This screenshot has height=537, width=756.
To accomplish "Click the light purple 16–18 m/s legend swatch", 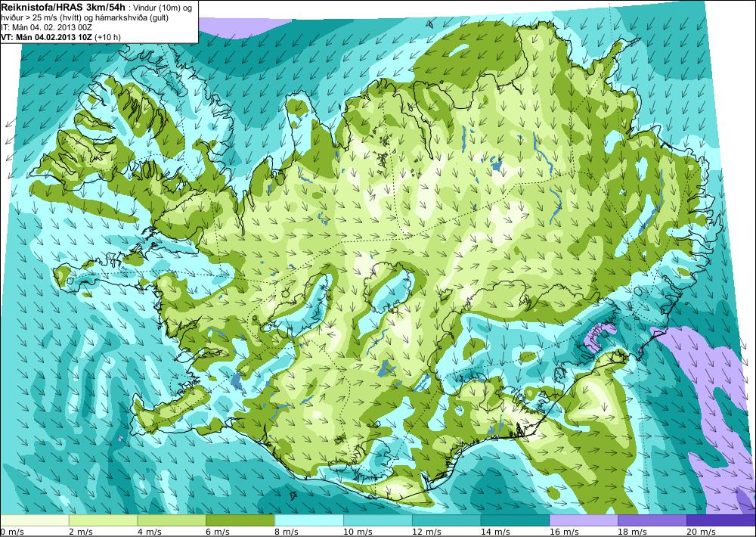I will point(584,520).
